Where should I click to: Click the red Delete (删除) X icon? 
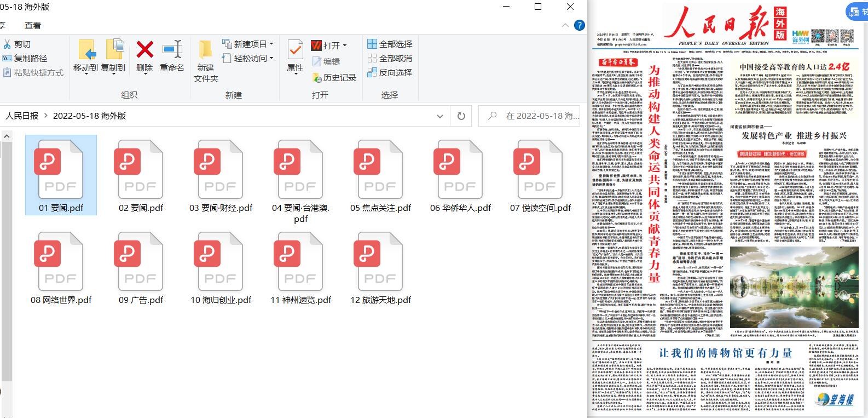coord(144,49)
